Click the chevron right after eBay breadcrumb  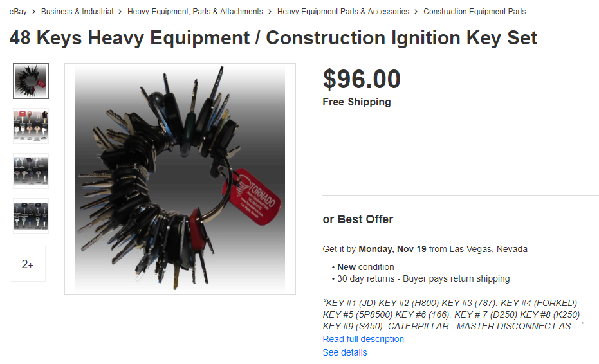(34, 12)
